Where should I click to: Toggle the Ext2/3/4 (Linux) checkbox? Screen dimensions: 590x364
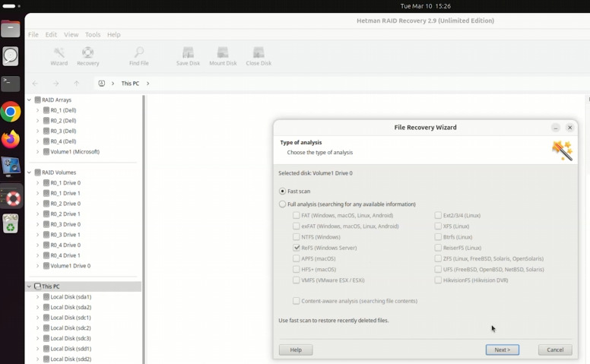coord(438,216)
